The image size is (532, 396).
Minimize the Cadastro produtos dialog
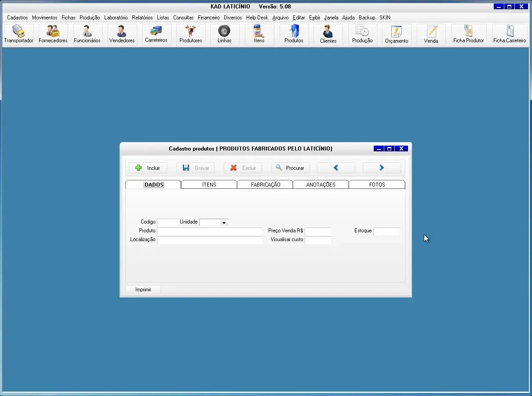coord(379,149)
